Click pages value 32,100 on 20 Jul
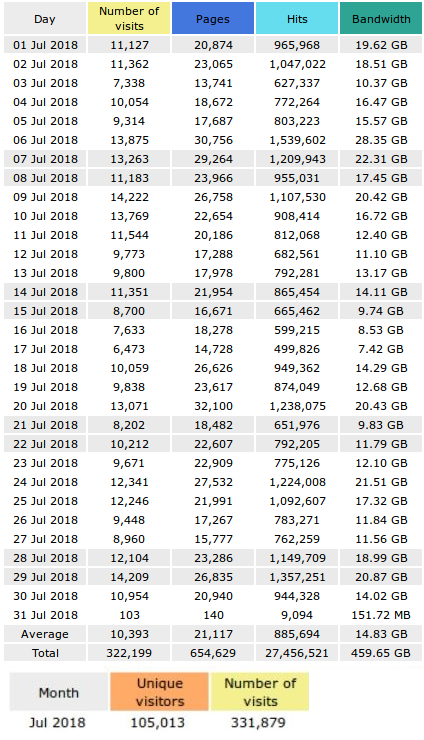The image size is (424, 740). 213,406
